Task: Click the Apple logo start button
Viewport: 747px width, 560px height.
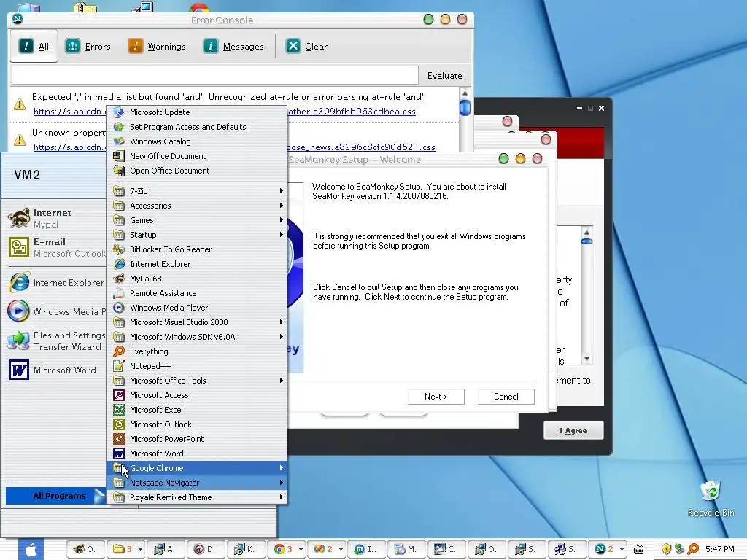Action: click(31, 550)
